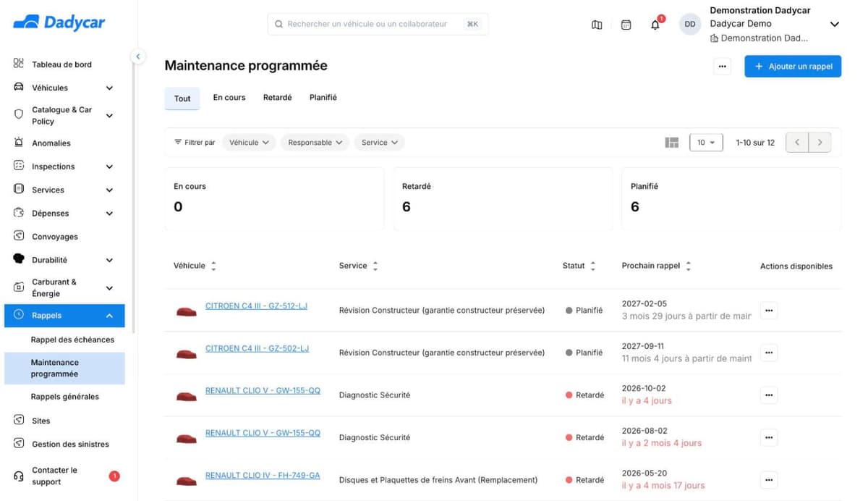Click the Carburant & Énergie fuel icon
Viewport: 868px width, 501px height.
tap(19, 287)
